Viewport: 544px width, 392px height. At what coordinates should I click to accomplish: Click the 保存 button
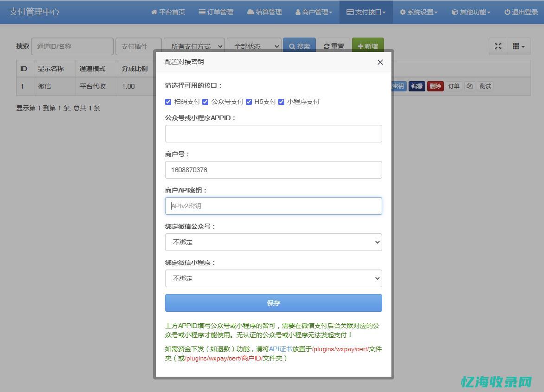[x=273, y=303]
